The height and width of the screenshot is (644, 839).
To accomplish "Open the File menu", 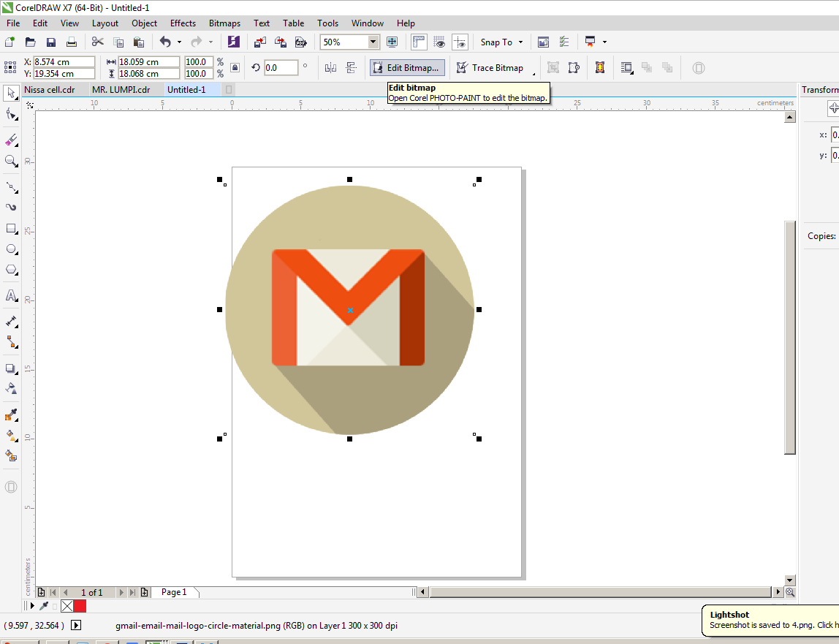I will point(13,23).
